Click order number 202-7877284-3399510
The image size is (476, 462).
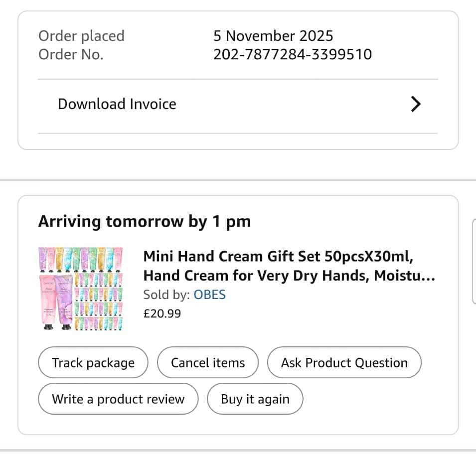[x=293, y=54]
